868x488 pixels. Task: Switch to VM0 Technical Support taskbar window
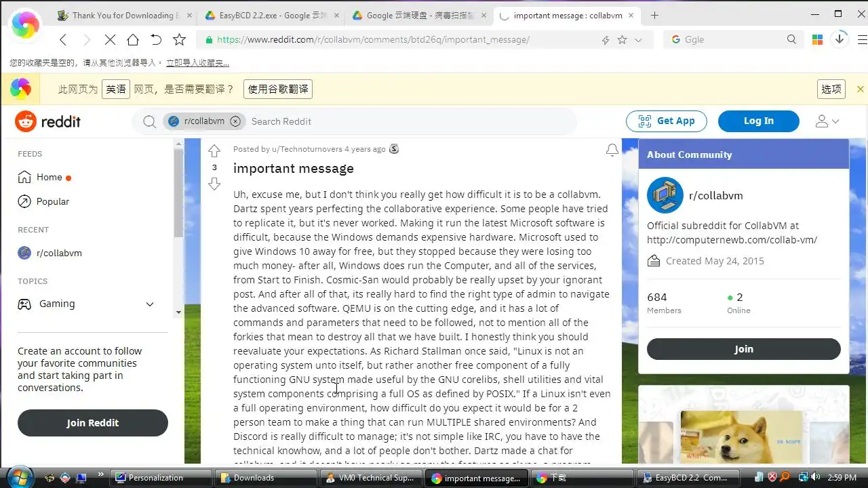click(372, 478)
